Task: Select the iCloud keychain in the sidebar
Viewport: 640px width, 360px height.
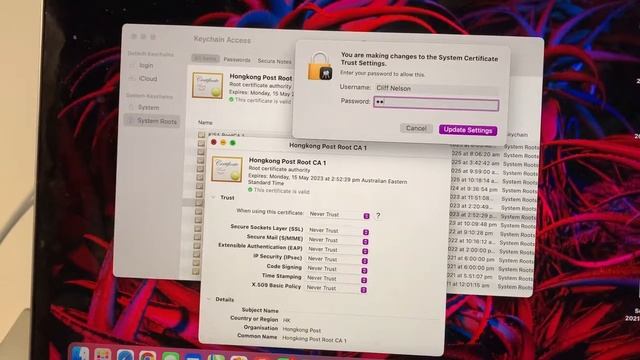Action: pos(147,78)
